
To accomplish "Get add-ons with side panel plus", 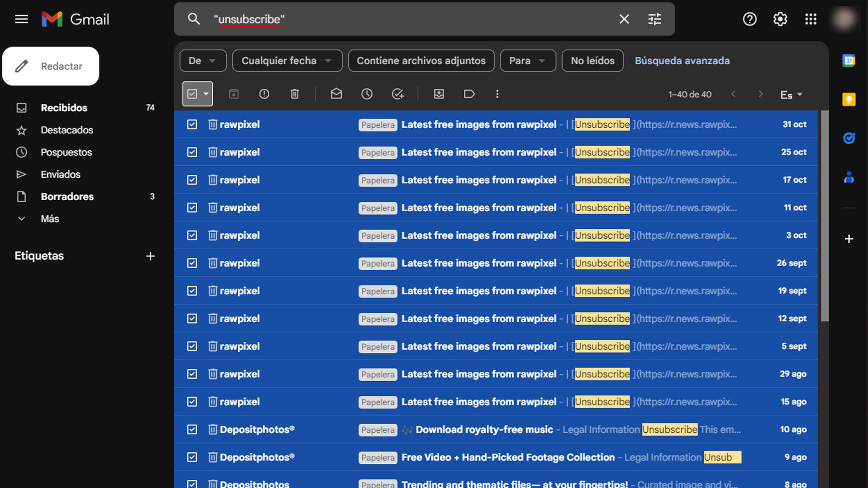I will tap(849, 239).
